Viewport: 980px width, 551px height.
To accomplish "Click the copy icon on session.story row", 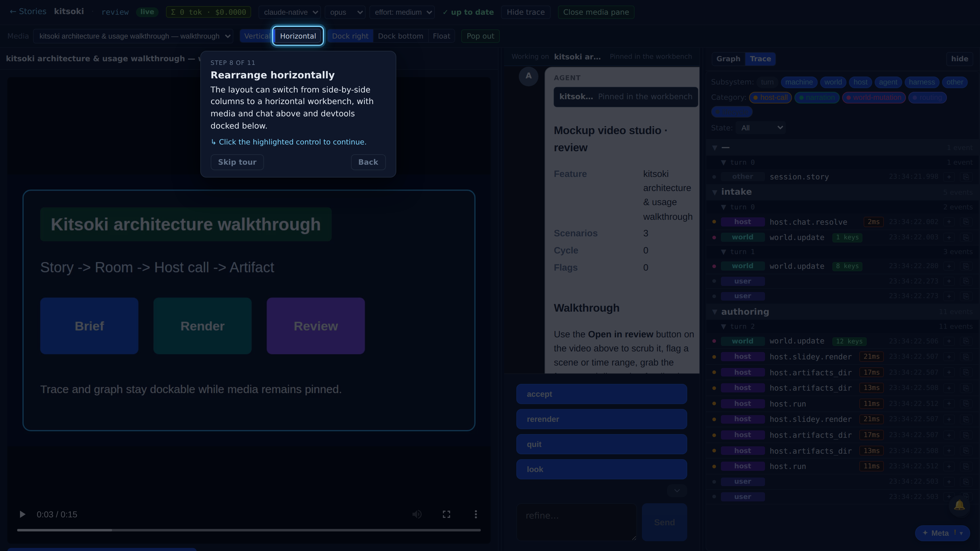I will (966, 177).
